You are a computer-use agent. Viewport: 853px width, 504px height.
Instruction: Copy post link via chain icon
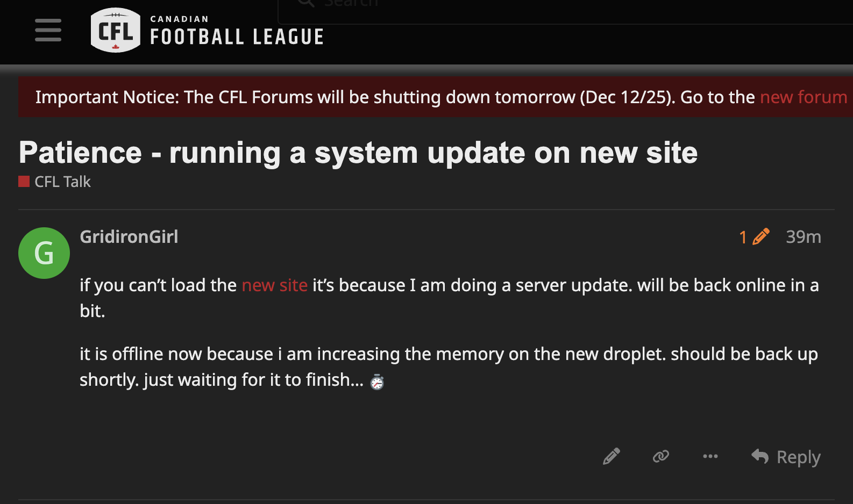pyautogui.click(x=661, y=457)
